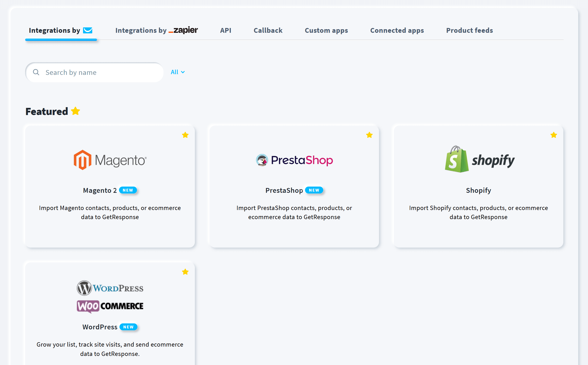Image resolution: width=588 pixels, height=365 pixels.
Task: Click the Featured section heading
Action: tap(47, 111)
